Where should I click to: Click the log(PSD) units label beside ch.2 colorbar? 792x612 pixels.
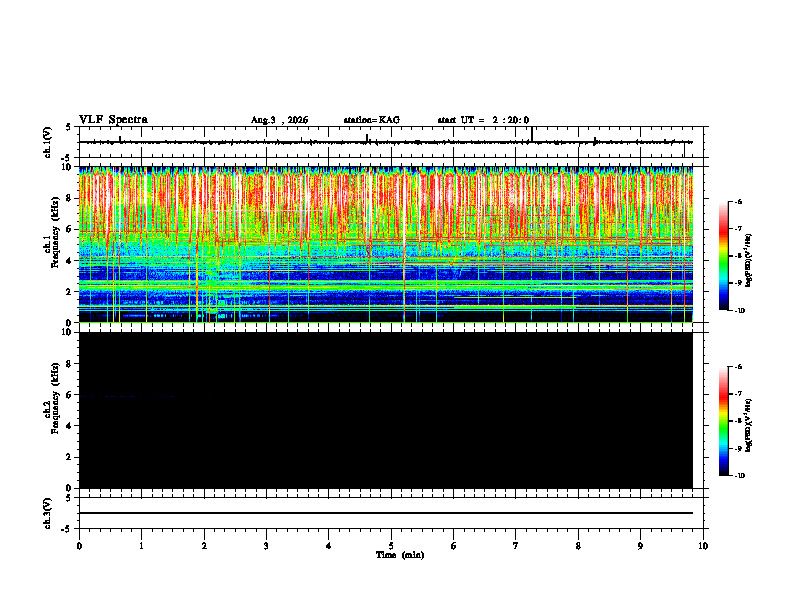[x=749, y=426]
